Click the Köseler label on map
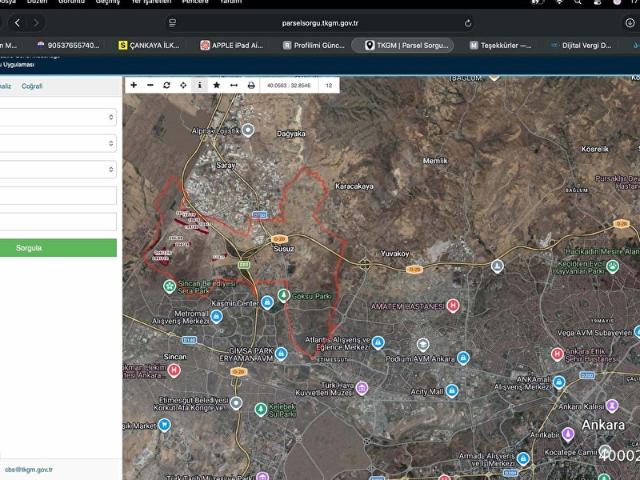 click(x=595, y=149)
